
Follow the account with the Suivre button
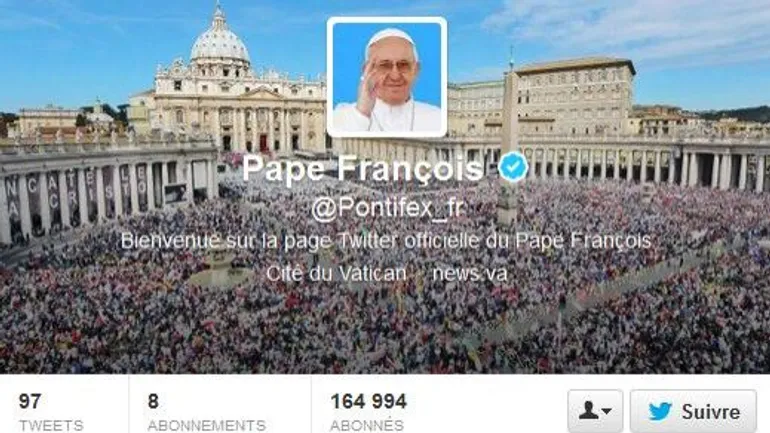(x=693, y=411)
